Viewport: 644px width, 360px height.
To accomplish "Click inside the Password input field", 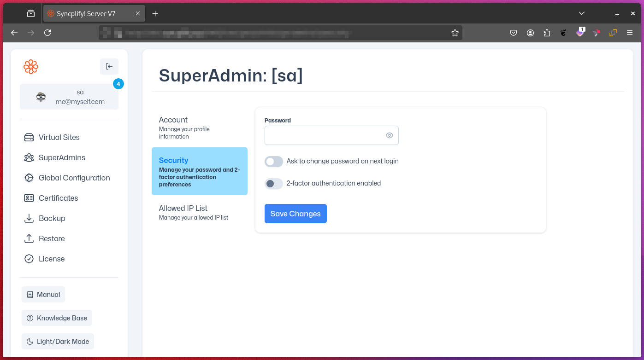I will [323, 135].
